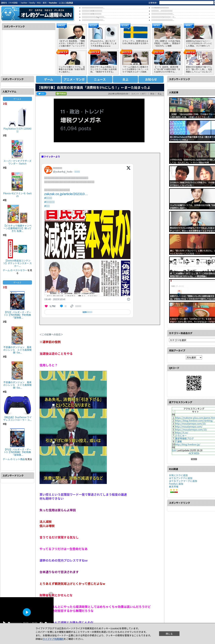Close the cookie banner with 閉じる
This screenshot has width=215, height=644.
pos(169,634)
